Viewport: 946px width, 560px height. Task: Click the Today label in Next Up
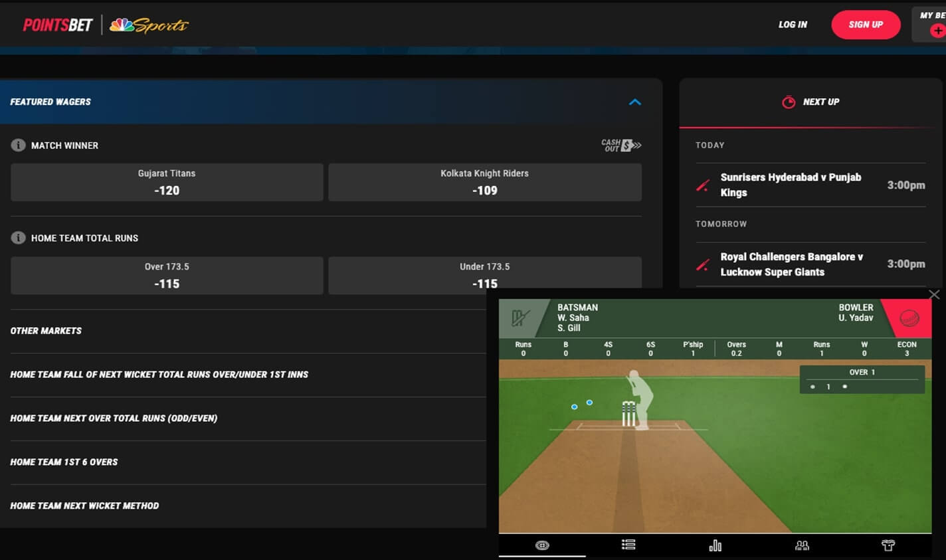click(709, 145)
